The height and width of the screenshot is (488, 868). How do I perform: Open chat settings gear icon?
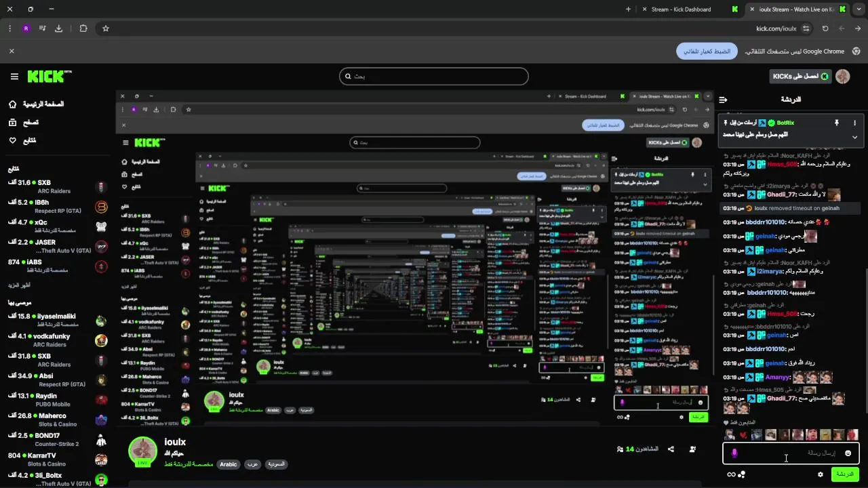pos(821,474)
